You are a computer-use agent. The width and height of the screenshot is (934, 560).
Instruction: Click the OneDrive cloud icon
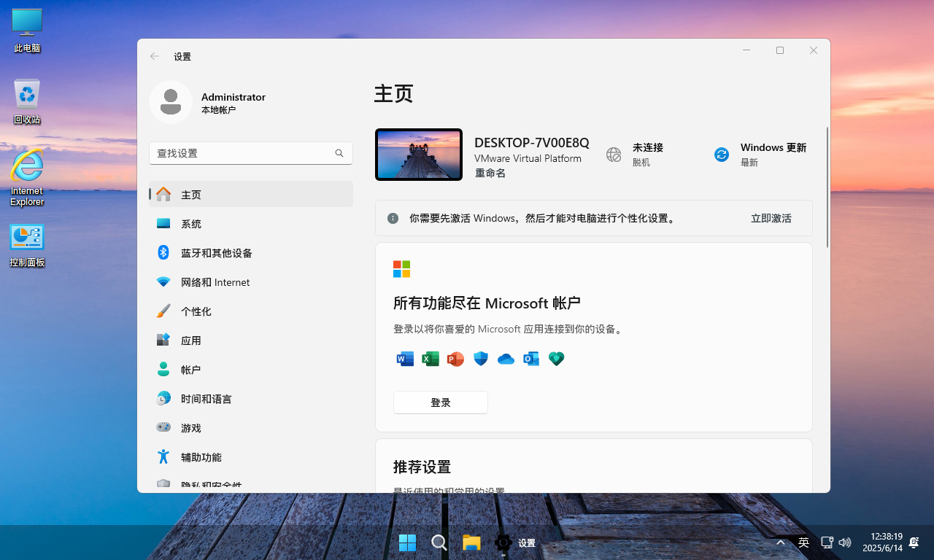point(506,359)
